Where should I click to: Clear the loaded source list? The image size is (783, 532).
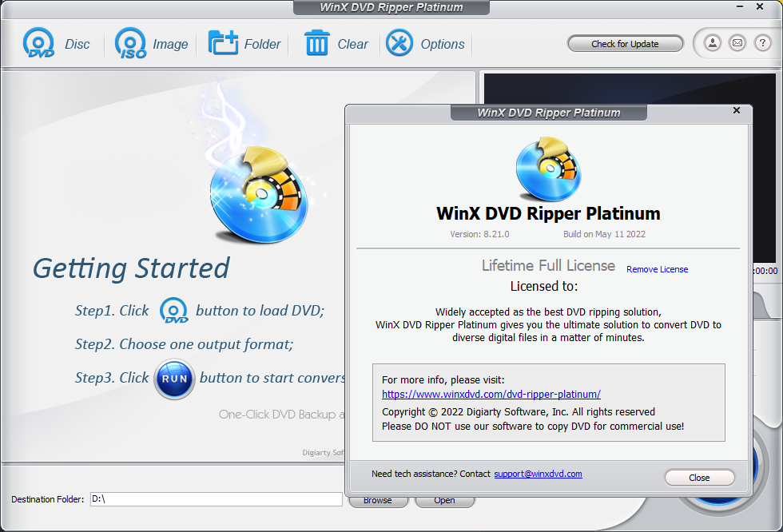(336, 43)
